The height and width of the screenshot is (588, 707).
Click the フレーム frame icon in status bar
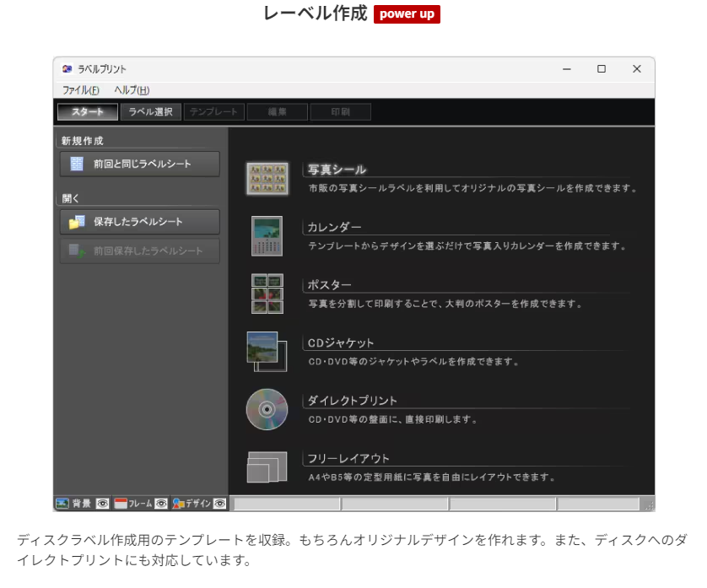click(x=121, y=504)
